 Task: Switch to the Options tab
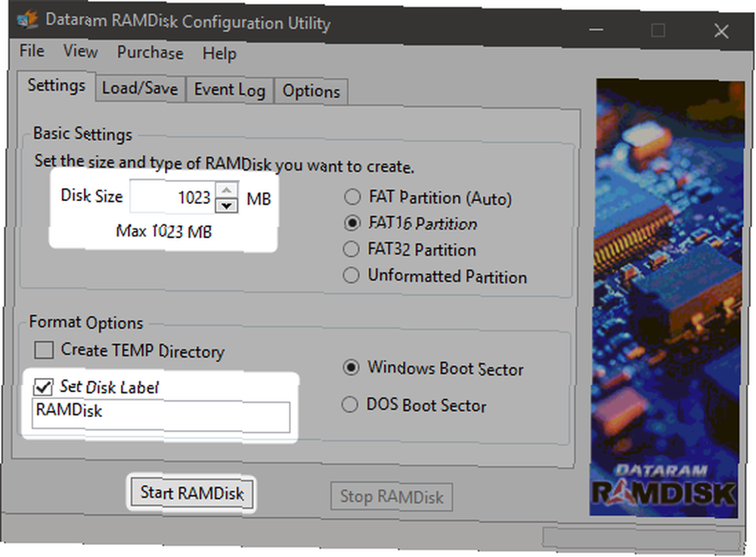tap(311, 91)
